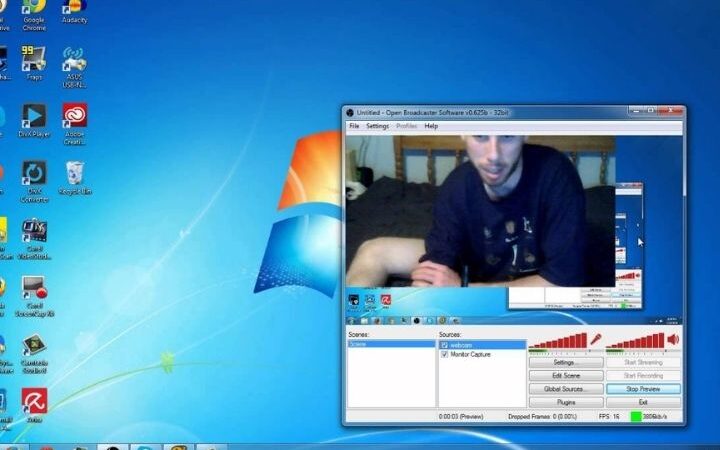Click the Settings... button

point(566,362)
